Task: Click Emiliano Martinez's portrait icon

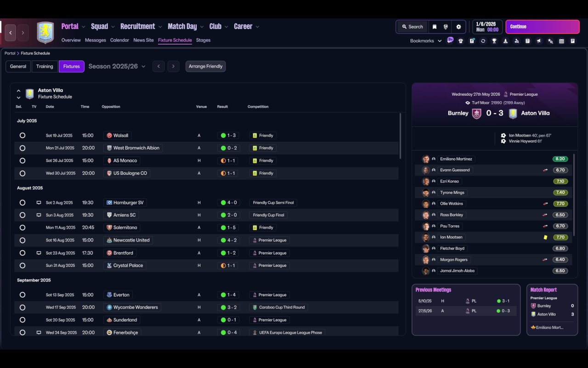Action: (x=426, y=159)
